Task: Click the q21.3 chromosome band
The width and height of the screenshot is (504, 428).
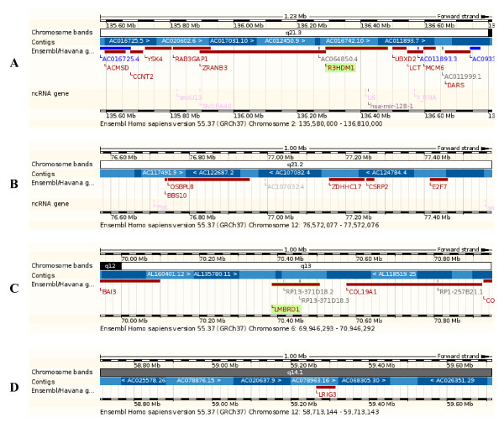Action: click(293, 33)
